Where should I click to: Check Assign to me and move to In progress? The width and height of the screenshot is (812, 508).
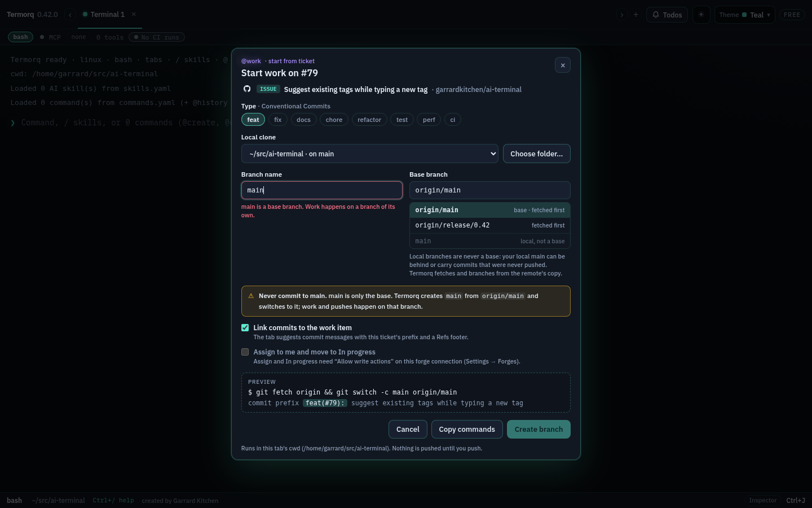245,352
